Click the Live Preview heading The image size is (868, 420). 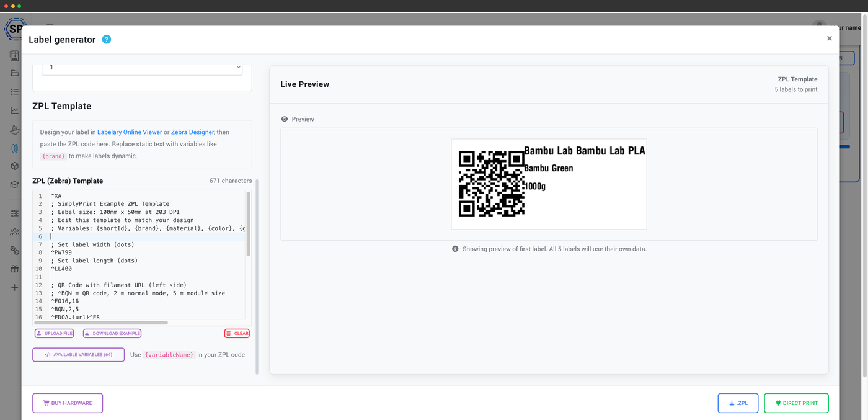(x=305, y=84)
